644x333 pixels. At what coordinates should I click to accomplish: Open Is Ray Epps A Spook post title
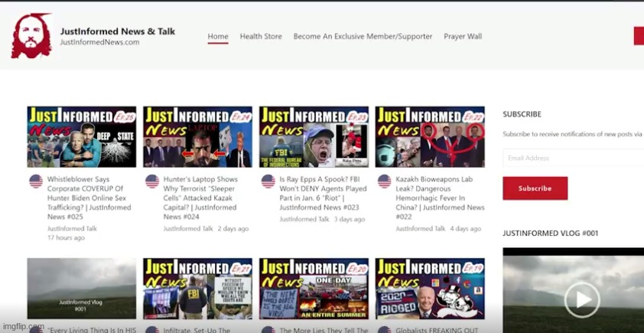point(323,193)
